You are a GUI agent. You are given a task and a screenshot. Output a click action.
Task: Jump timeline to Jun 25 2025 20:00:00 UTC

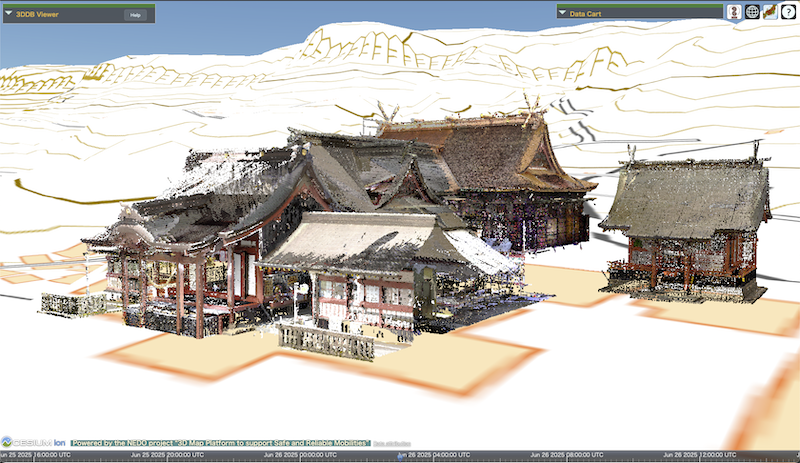[x=167, y=455]
